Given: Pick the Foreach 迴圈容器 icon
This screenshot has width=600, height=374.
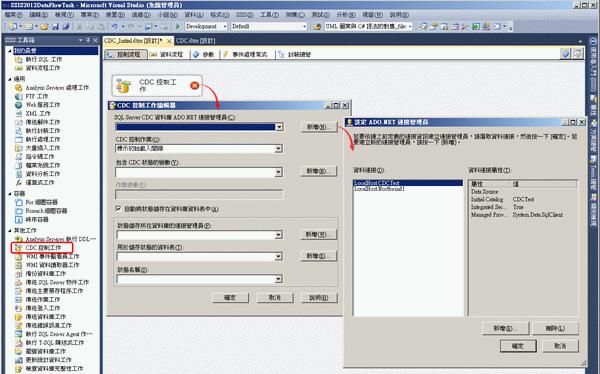Looking at the screenshot, I should coord(18,211).
